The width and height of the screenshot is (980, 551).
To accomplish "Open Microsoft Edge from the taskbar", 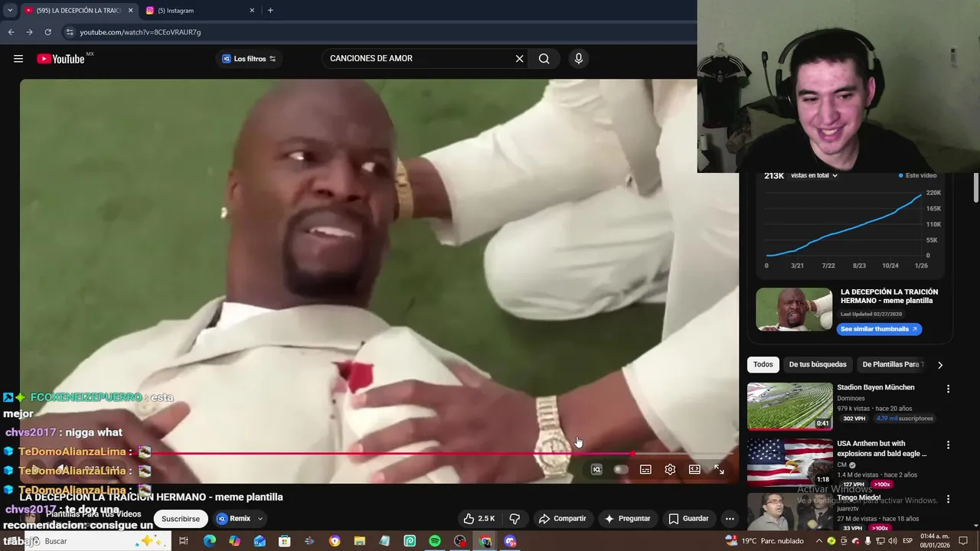I will pyautogui.click(x=209, y=541).
